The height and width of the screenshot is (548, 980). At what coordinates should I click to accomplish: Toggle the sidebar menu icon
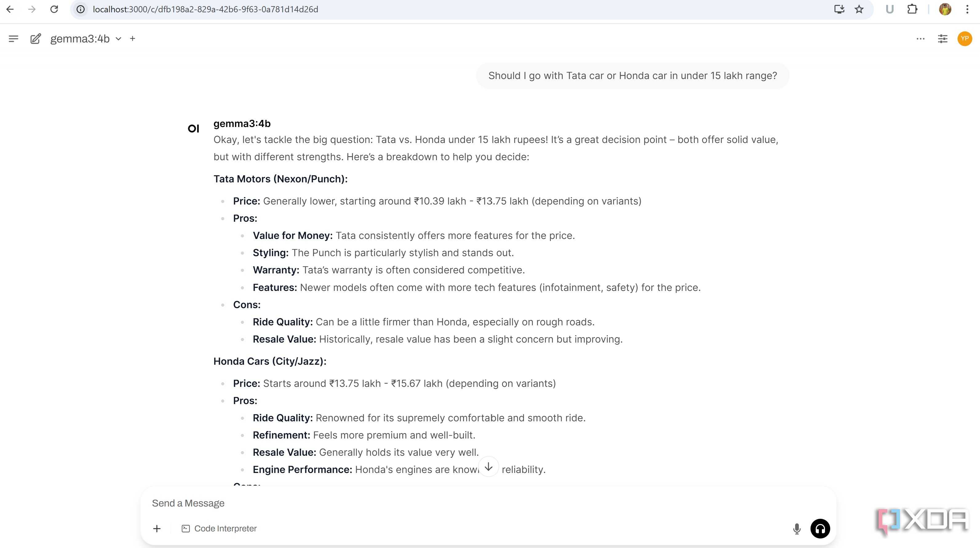click(13, 38)
